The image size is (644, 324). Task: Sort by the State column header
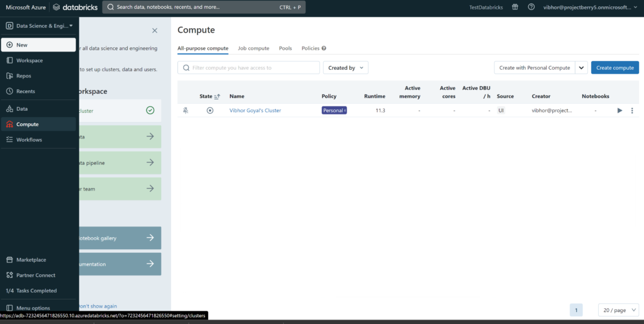click(210, 96)
